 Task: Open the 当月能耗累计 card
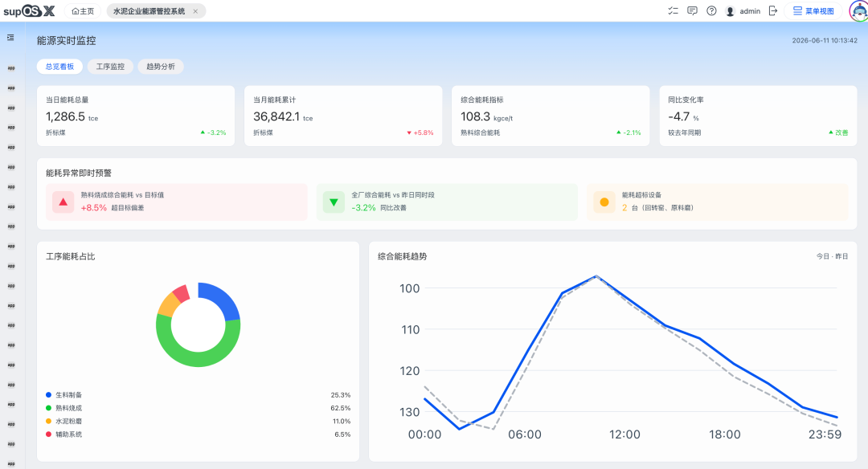point(343,116)
